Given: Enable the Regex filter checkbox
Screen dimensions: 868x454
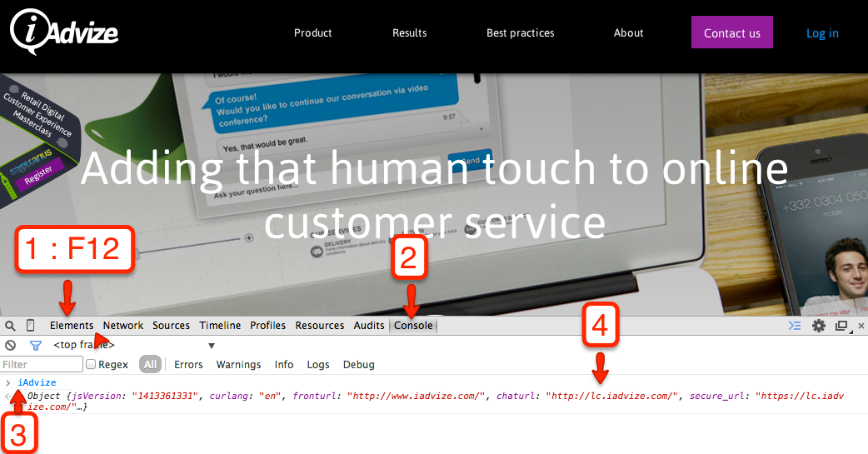Looking at the screenshot, I should 91,364.
